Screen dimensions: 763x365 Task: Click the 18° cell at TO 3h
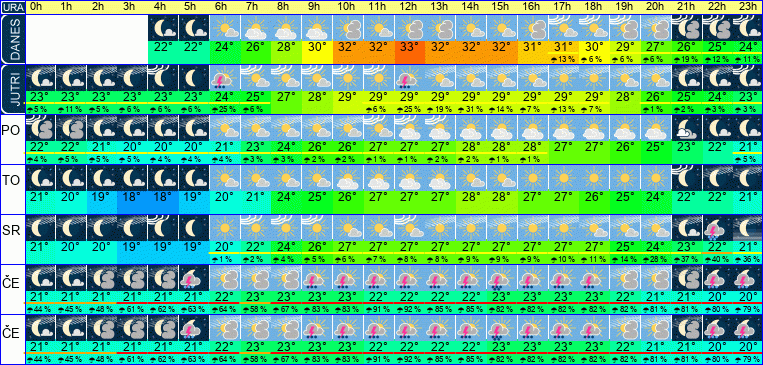pos(133,198)
